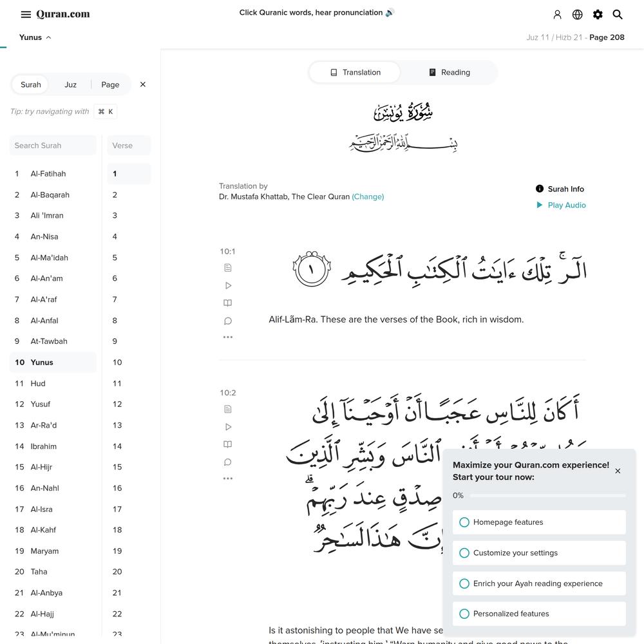Switch to Translation view

pyautogui.click(x=355, y=72)
